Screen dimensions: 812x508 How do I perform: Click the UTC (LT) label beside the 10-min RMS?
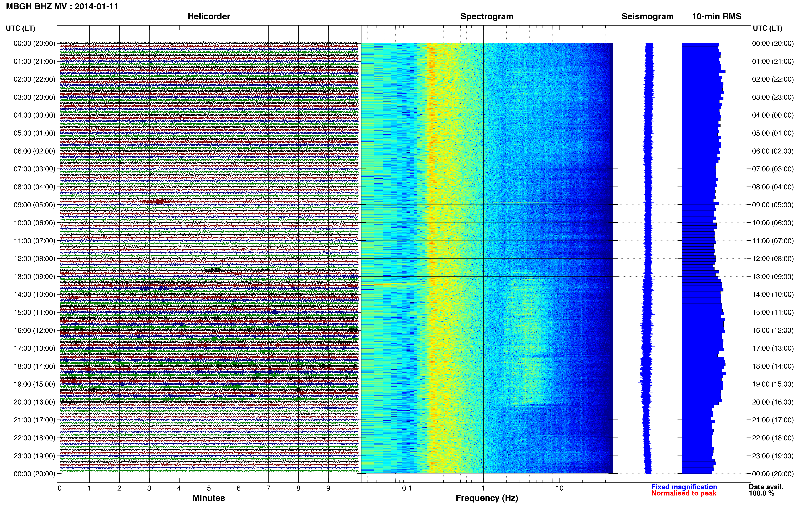pyautogui.click(x=767, y=28)
